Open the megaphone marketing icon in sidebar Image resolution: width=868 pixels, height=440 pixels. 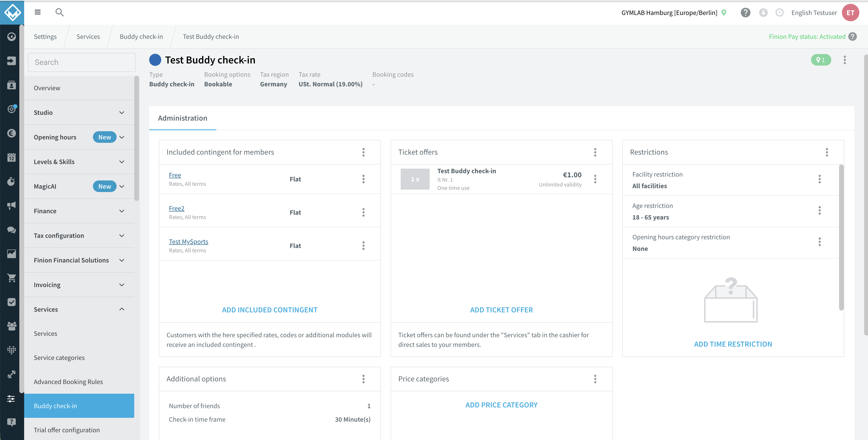(x=11, y=206)
